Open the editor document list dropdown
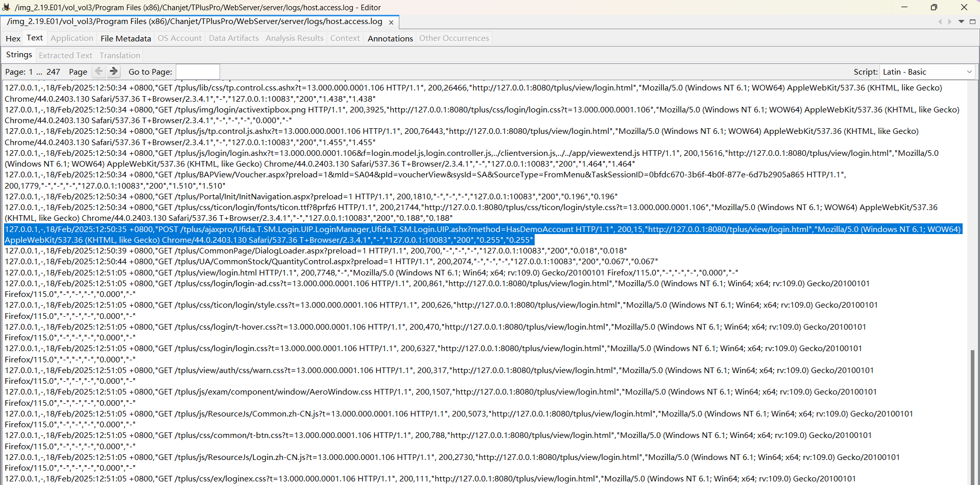Image resolution: width=980 pixels, height=485 pixels. pyautogui.click(x=961, y=21)
